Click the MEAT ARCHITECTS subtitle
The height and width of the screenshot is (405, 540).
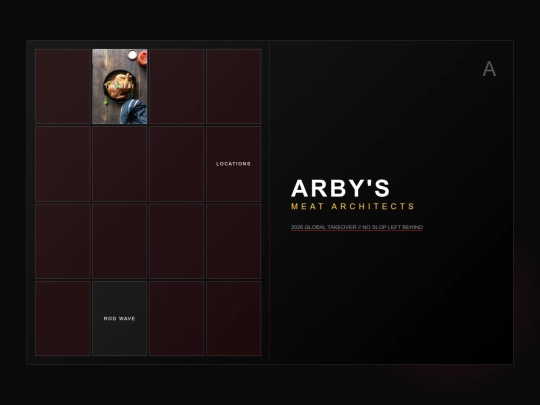coord(353,206)
